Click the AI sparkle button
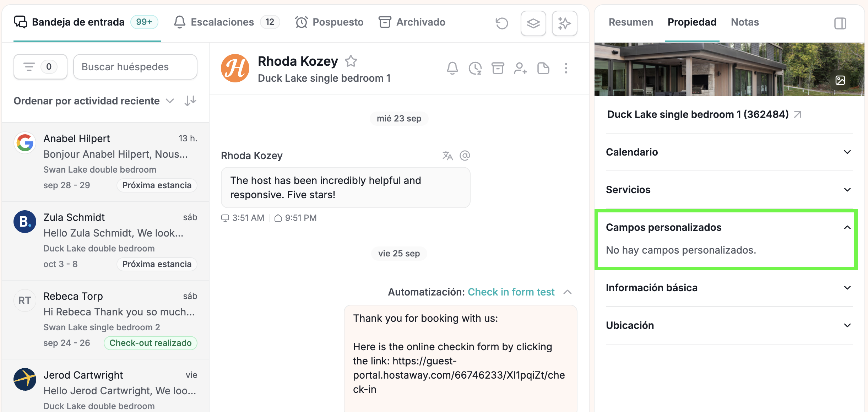This screenshot has height=412, width=868. coord(564,23)
